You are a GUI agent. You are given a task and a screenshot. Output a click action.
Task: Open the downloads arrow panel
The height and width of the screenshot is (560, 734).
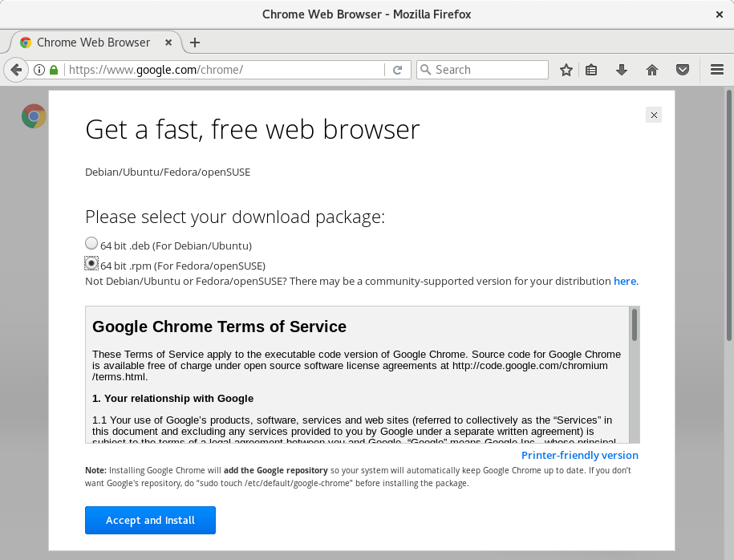pyautogui.click(x=621, y=70)
